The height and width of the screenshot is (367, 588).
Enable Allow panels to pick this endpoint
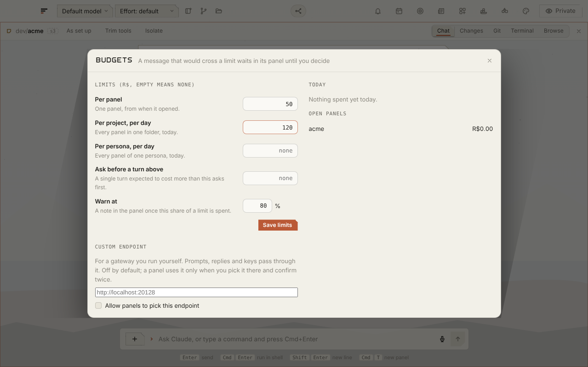98,305
